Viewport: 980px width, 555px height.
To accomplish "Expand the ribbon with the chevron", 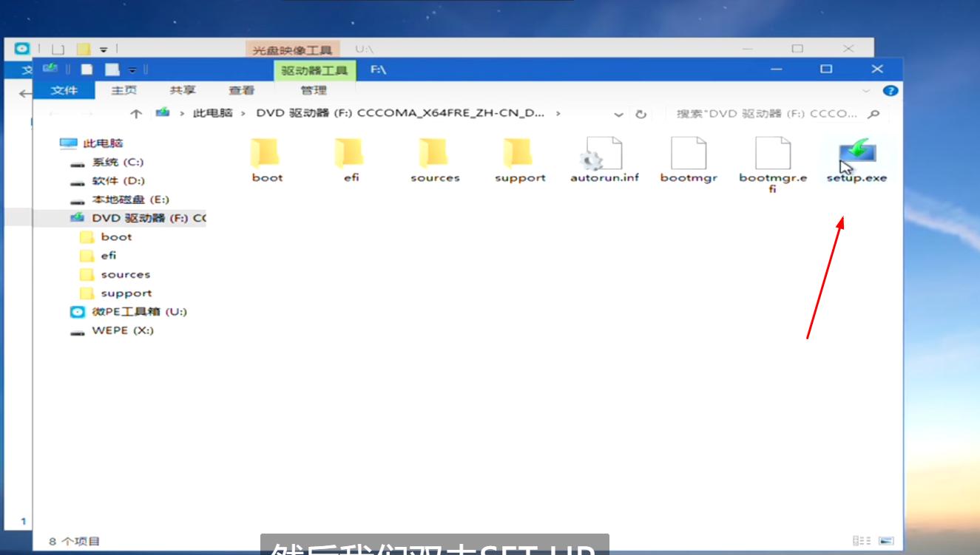I will (867, 90).
